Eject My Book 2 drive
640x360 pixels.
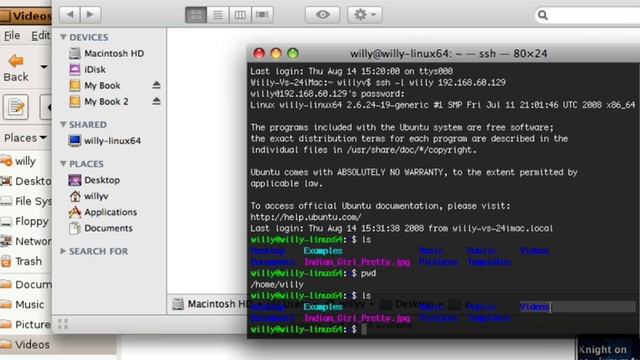pos(156,101)
